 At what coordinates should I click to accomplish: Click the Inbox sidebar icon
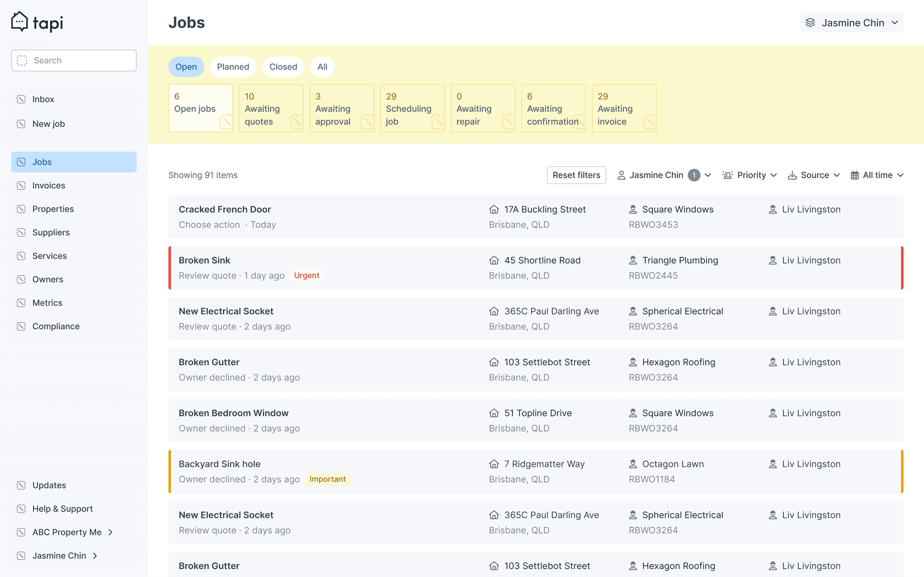21,99
